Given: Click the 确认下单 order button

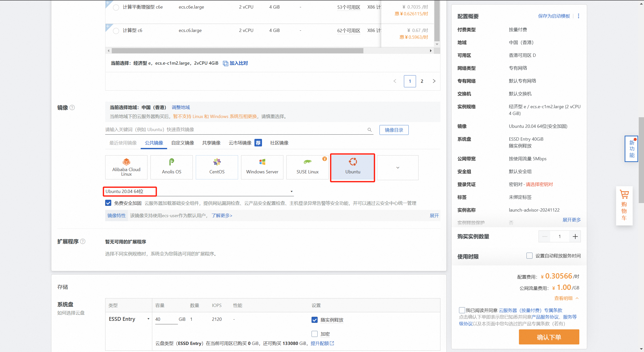Looking at the screenshot, I should coord(549,337).
